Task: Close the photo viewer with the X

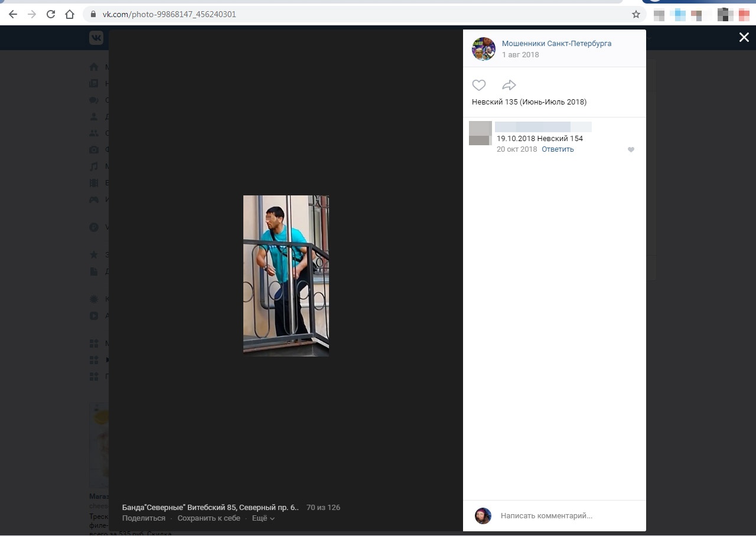Action: pyautogui.click(x=744, y=38)
